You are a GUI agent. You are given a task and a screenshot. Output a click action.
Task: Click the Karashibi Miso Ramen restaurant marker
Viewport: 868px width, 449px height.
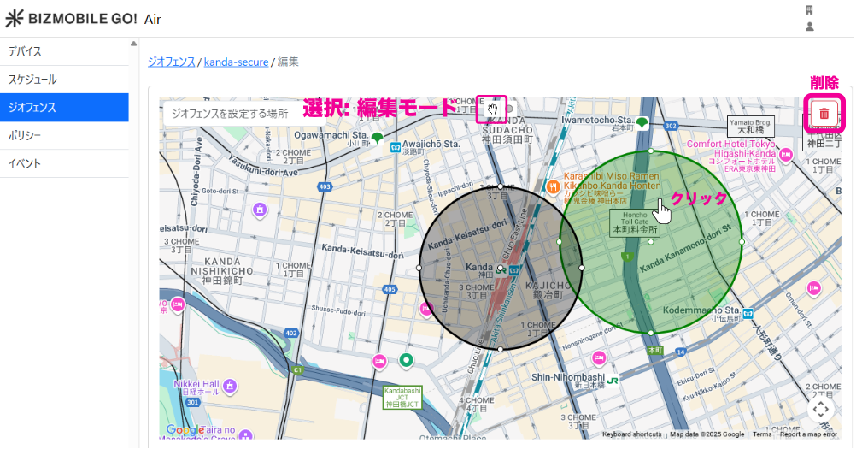pyautogui.click(x=554, y=185)
